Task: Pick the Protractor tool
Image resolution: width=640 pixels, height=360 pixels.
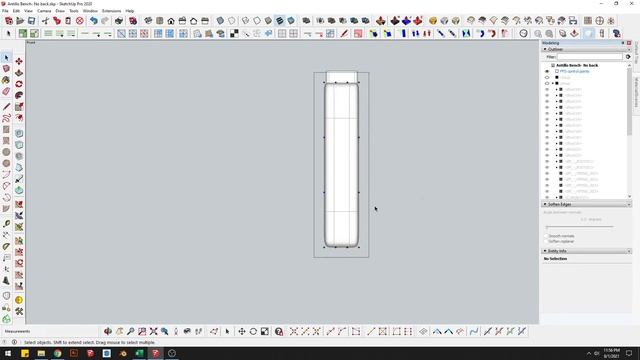Action: pyautogui.click(x=6, y=247)
